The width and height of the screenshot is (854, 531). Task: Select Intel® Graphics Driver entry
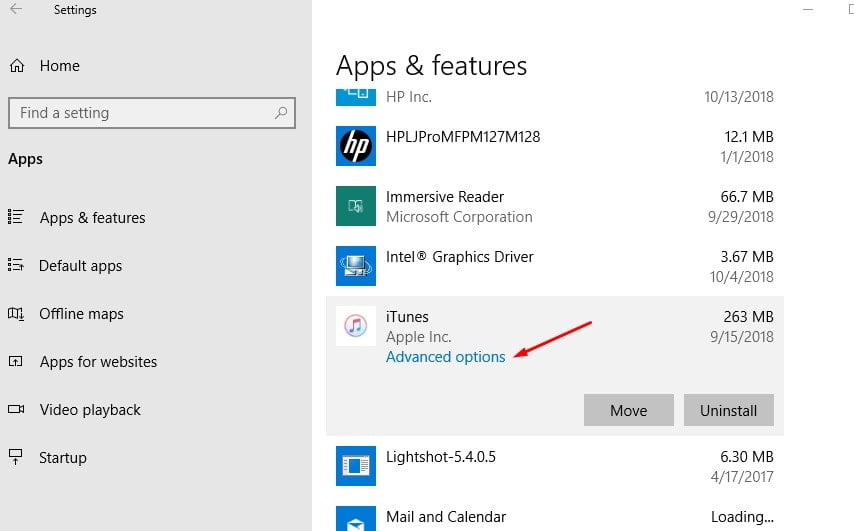click(460, 257)
